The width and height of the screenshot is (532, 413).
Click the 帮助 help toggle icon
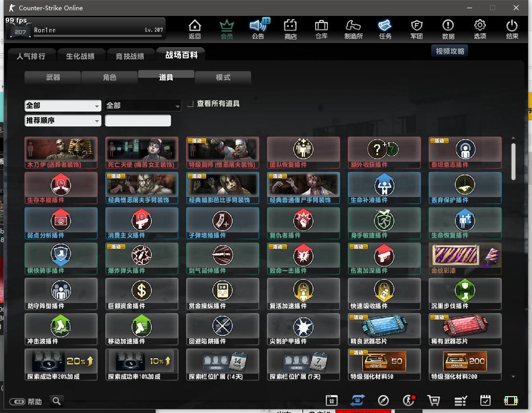point(17,402)
